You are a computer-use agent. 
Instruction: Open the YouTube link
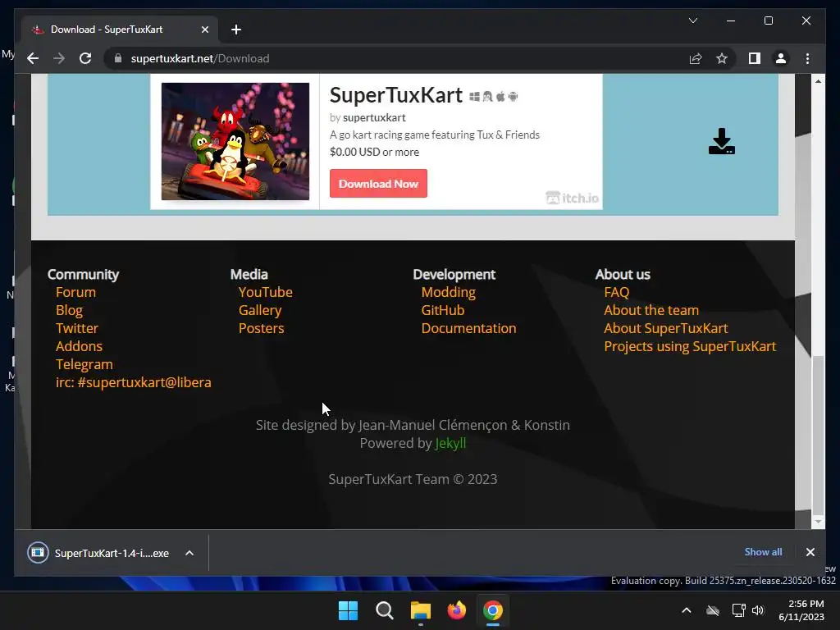(x=265, y=292)
